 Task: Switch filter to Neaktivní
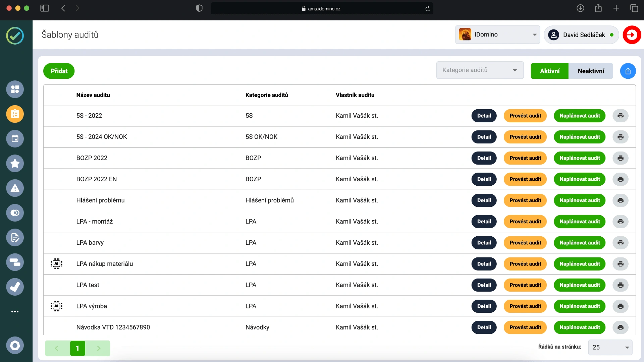click(x=591, y=71)
